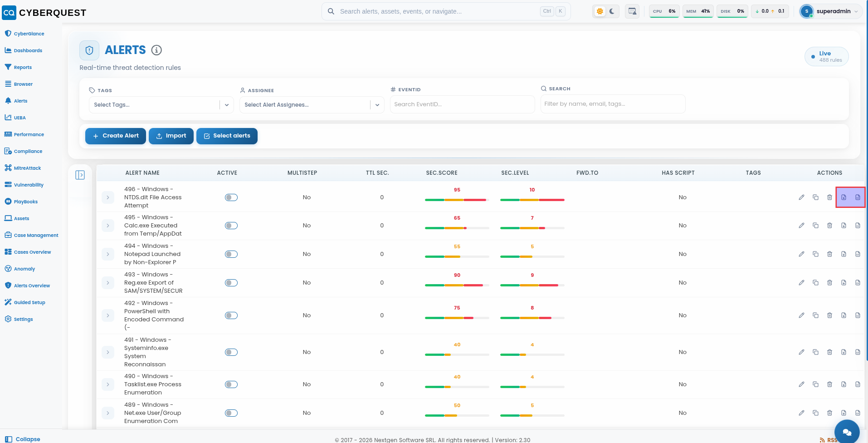868x443 pixels.
Task: Open the Select Tags dropdown
Action: [x=161, y=105]
